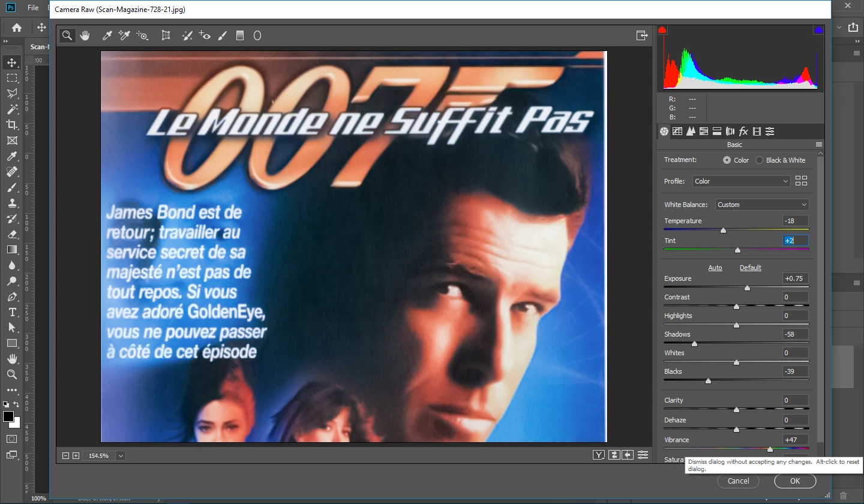Screen dimensions: 864x504
Task: Click the Shadows slider handle
Action: pyautogui.click(x=694, y=344)
